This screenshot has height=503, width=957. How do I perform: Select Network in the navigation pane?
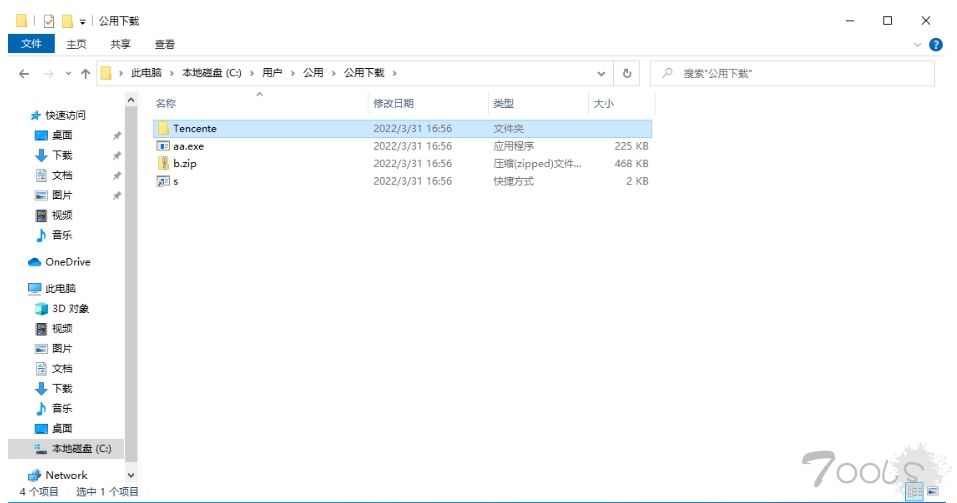(x=66, y=475)
